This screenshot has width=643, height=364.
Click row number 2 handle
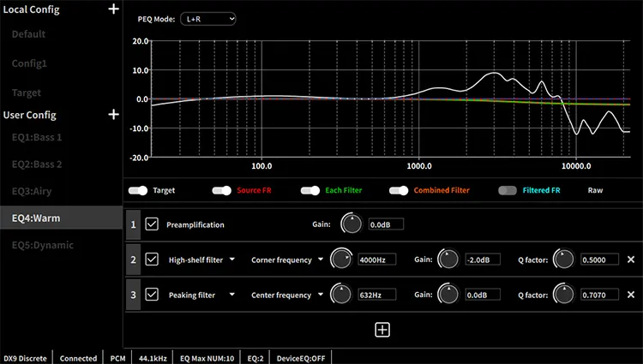click(133, 260)
